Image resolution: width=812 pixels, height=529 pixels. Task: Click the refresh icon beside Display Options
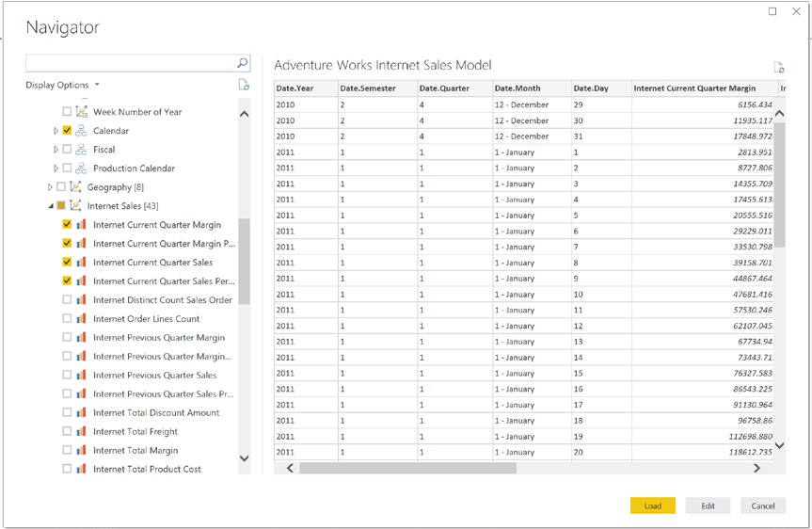(244, 85)
